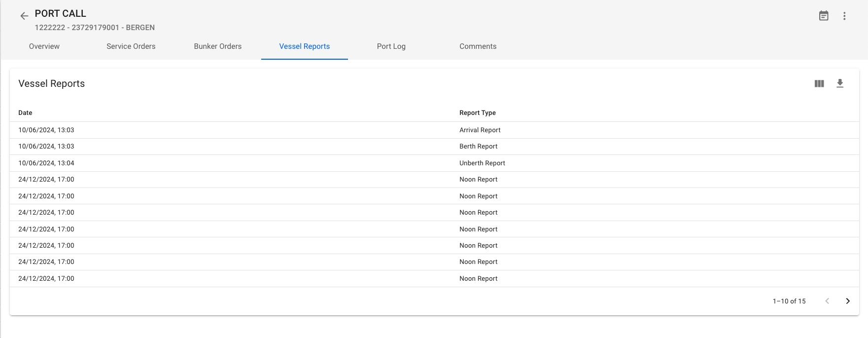Click the previous page arrow
The height and width of the screenshot is (338, 868).
(827, 301)
